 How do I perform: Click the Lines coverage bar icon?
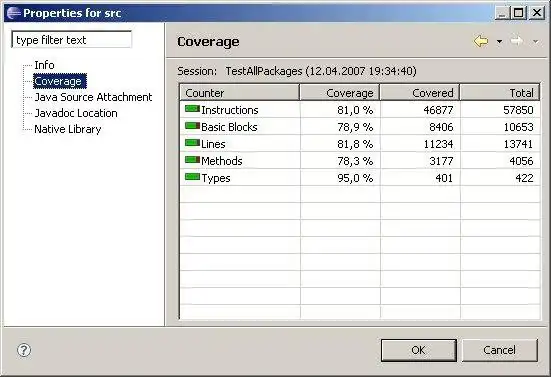coord(192,142)
